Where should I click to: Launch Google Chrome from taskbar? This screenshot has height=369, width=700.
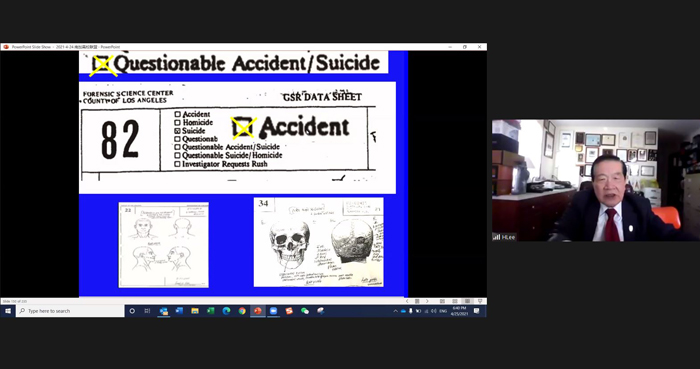tap(242, 311)
